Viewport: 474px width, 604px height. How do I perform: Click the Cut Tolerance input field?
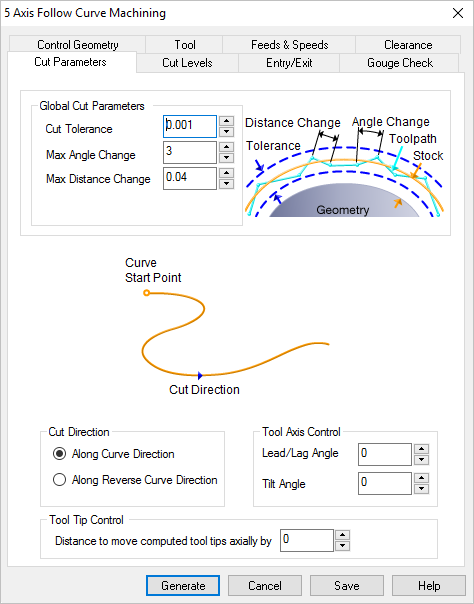190,126
